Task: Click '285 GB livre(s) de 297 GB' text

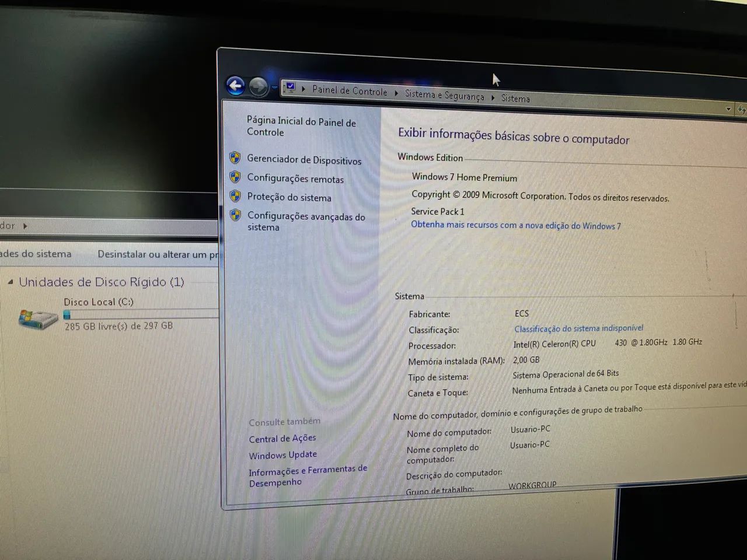Action: (x=118, y=326)
